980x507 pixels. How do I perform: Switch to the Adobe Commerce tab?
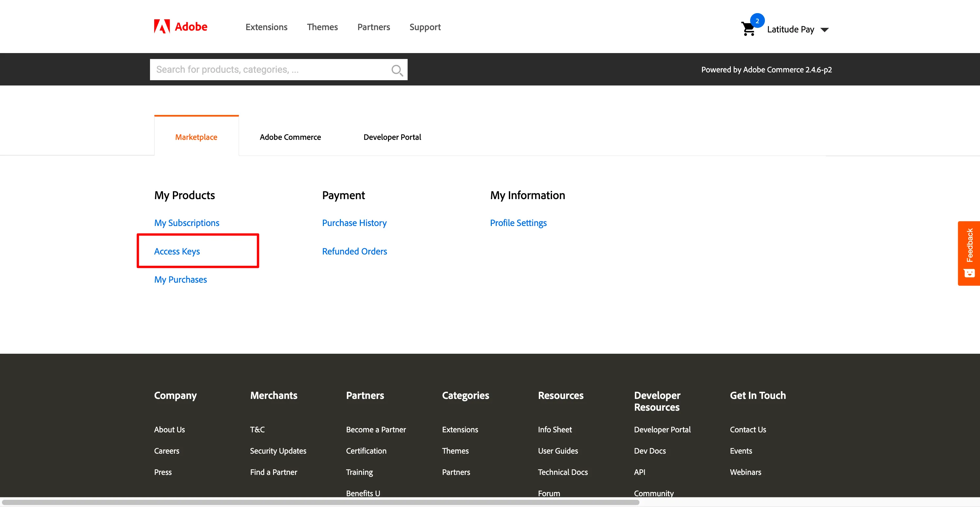290,137
